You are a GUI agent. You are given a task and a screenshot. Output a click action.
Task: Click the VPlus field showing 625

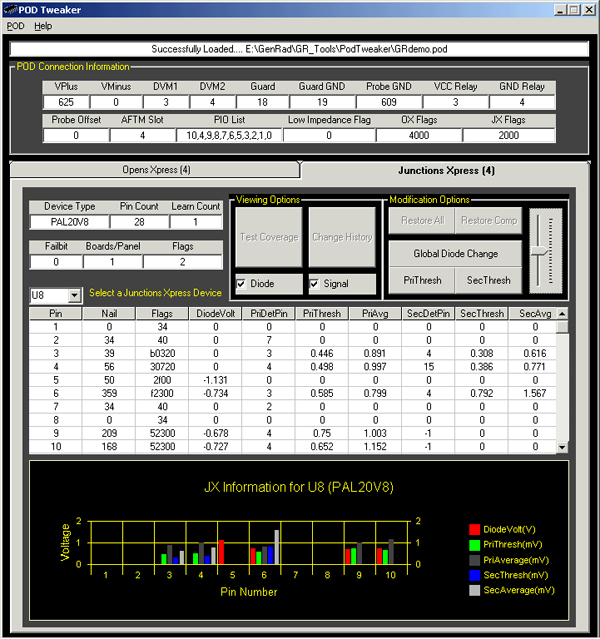pyautogui.click(x=66, y=102)
